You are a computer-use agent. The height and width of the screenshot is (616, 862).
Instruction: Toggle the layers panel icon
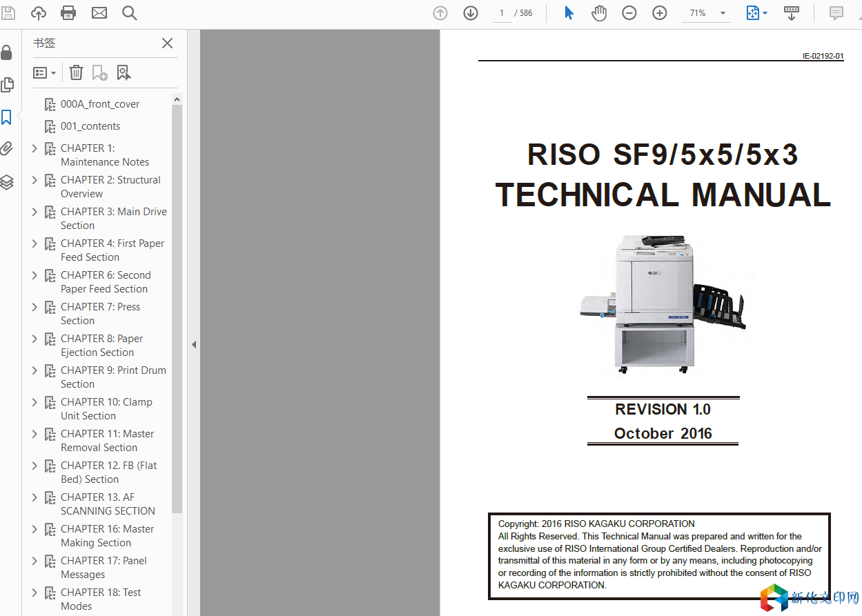pyautogui.click(x=7, y=182)
